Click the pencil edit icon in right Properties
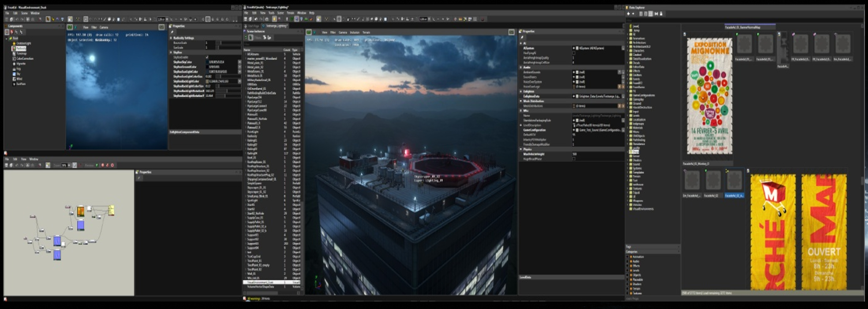The image size is (868, 309). (x=522, y=37)
